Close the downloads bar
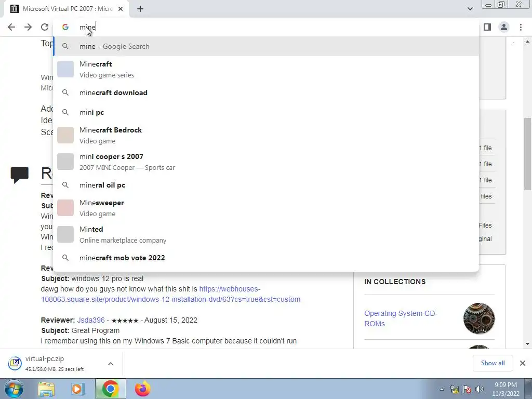The width and height of the screenshot is (532, 399). 523,363
